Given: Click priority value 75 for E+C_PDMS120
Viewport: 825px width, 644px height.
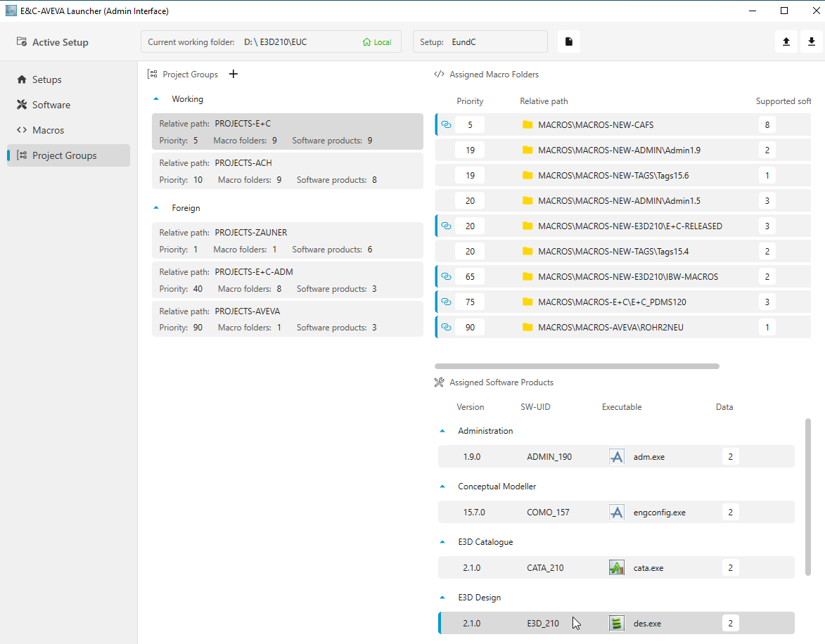Looking at the screenshot, I should (x=470, y=302).
